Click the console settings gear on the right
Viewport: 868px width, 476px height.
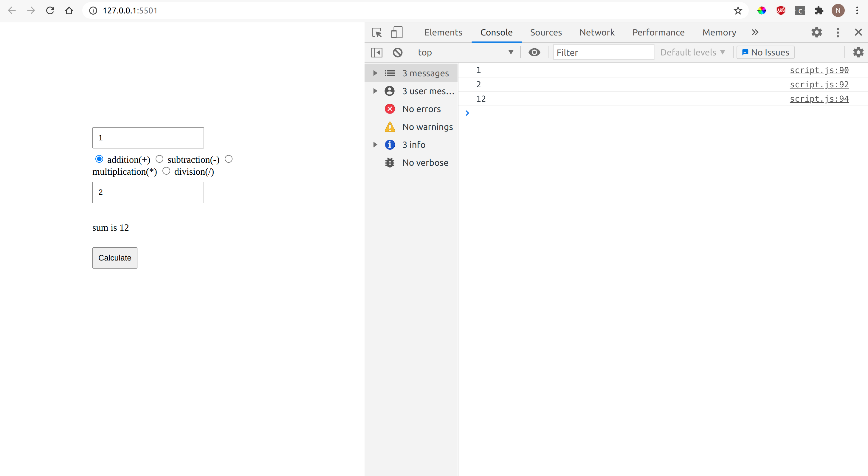coord(858,52)
